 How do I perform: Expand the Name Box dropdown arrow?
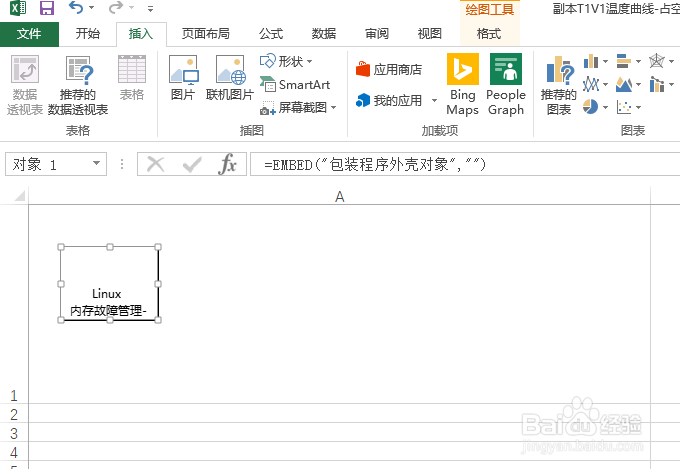(97, 164)
